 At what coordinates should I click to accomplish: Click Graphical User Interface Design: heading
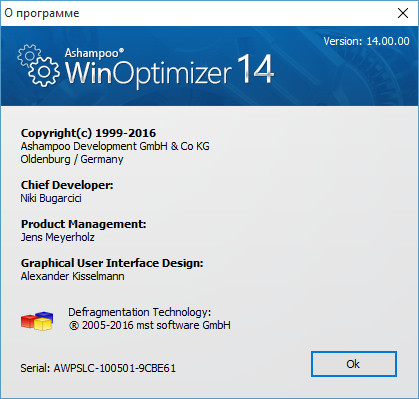[112, 263]
